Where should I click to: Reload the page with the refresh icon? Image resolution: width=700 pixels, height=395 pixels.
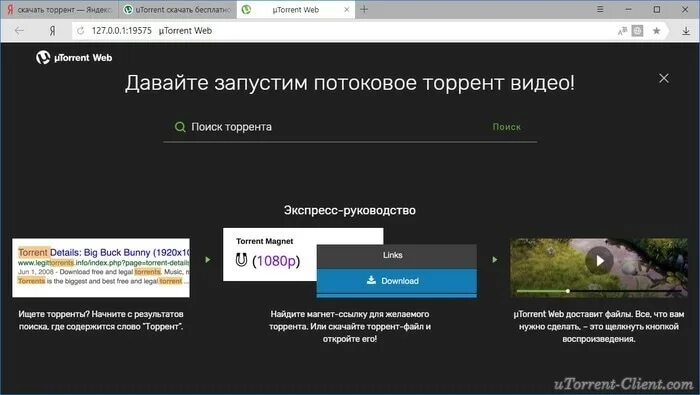pyautogui.click(x=80, y=30)
